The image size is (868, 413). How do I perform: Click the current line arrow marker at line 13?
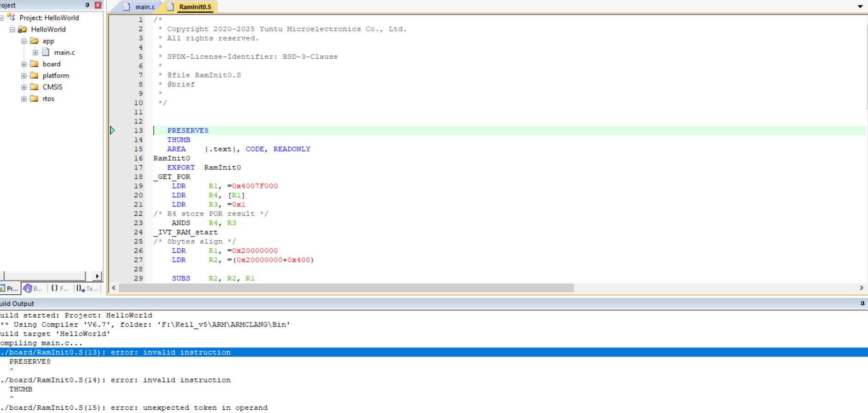[x=112, y=130]
